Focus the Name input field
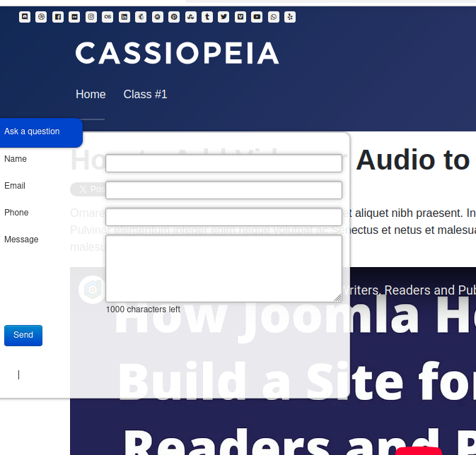 coord(224,163)
